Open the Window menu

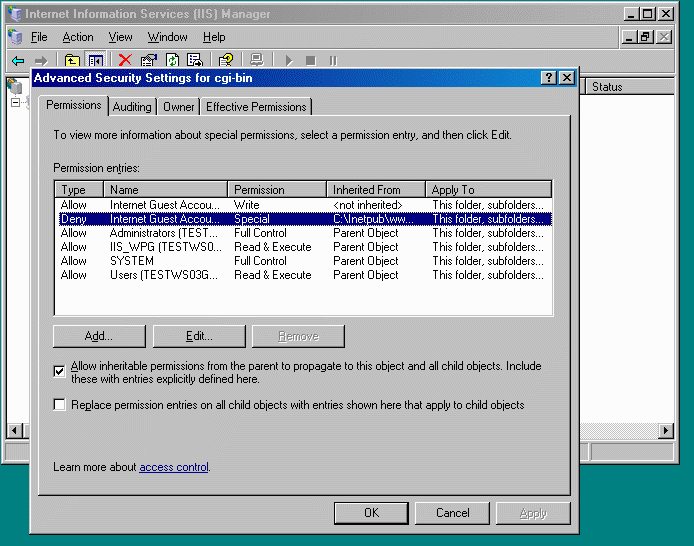coord(167,37)
